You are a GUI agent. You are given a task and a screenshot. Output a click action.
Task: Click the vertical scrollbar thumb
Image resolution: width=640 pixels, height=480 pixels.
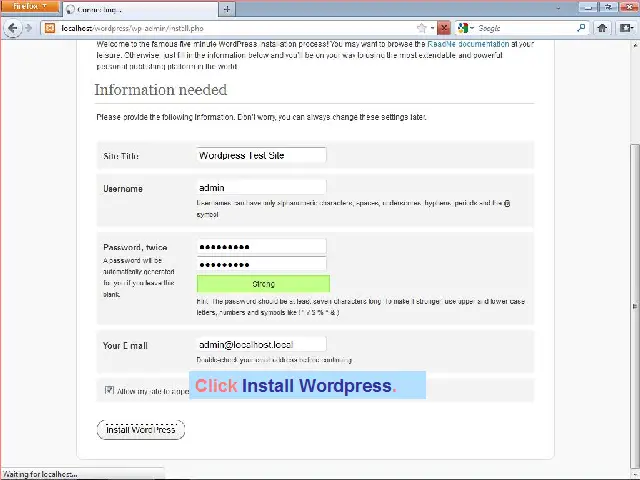(635, 306)
